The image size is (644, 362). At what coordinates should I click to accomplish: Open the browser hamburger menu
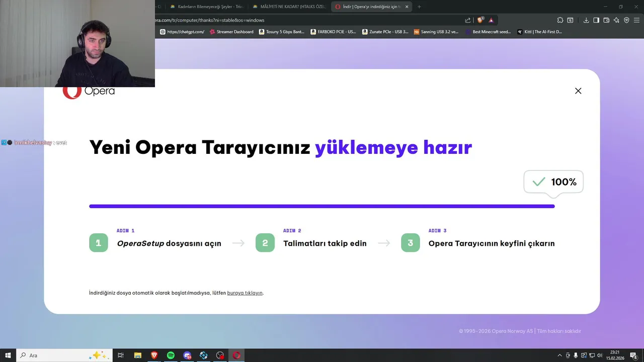point(636,20)
